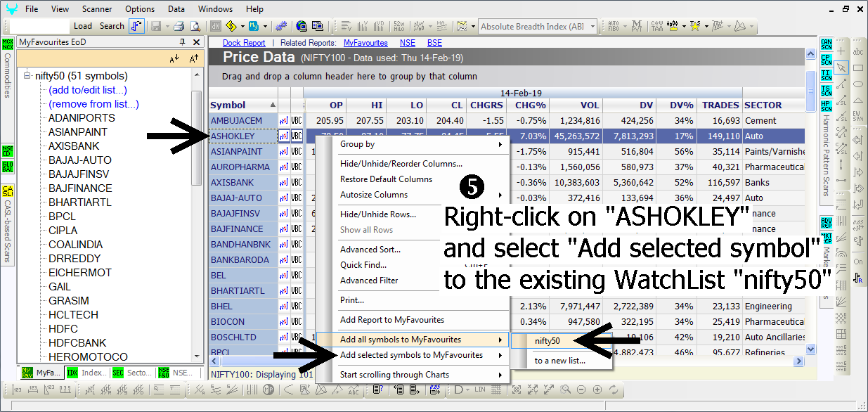
Task: Click the A sort descending button
Action: pos(175,60)
